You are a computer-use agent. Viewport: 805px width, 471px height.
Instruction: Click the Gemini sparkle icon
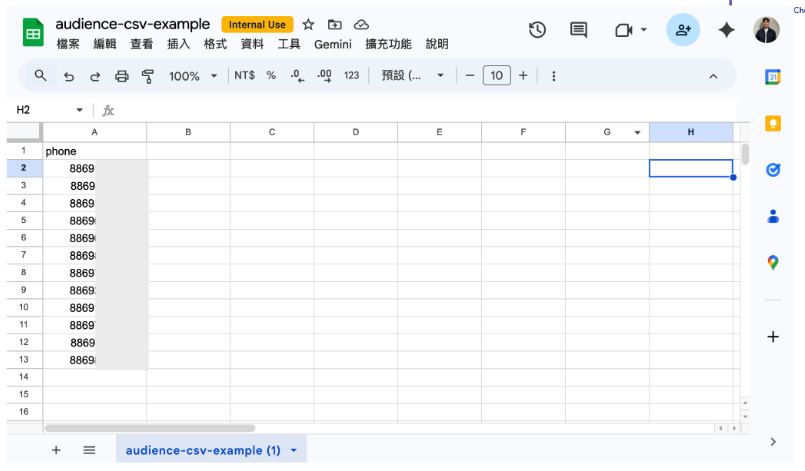[x=726, y=30]
